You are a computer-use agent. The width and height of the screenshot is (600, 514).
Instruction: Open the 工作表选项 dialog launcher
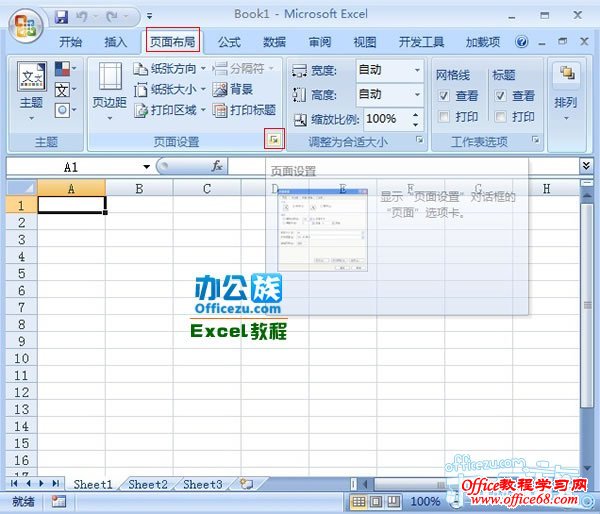[x=536, y=140]
